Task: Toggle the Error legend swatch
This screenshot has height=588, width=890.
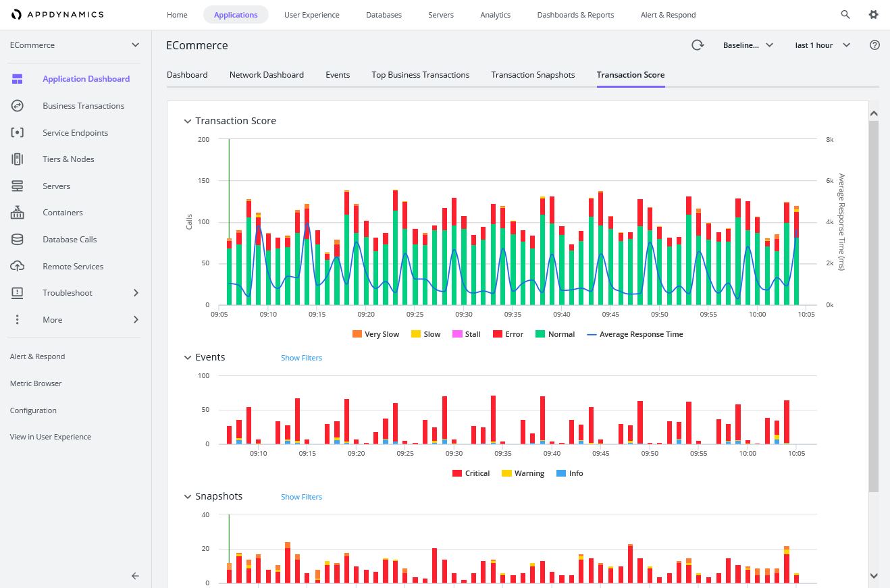Action: point(498,334)
